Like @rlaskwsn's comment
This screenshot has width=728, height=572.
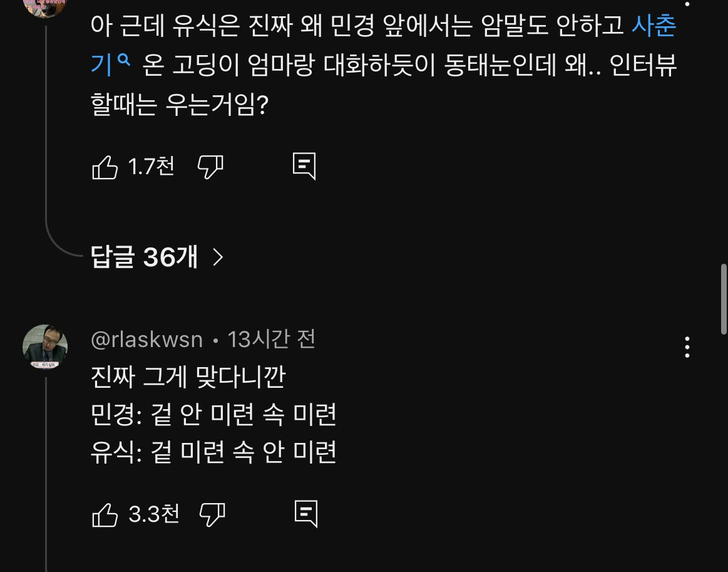click(x=105, y=514)
